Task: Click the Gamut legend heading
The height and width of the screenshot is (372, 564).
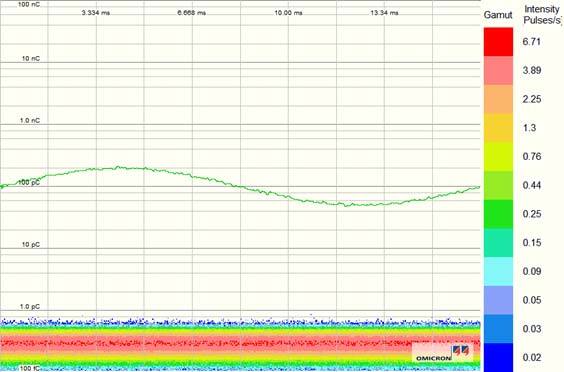Action: [498, 15]
